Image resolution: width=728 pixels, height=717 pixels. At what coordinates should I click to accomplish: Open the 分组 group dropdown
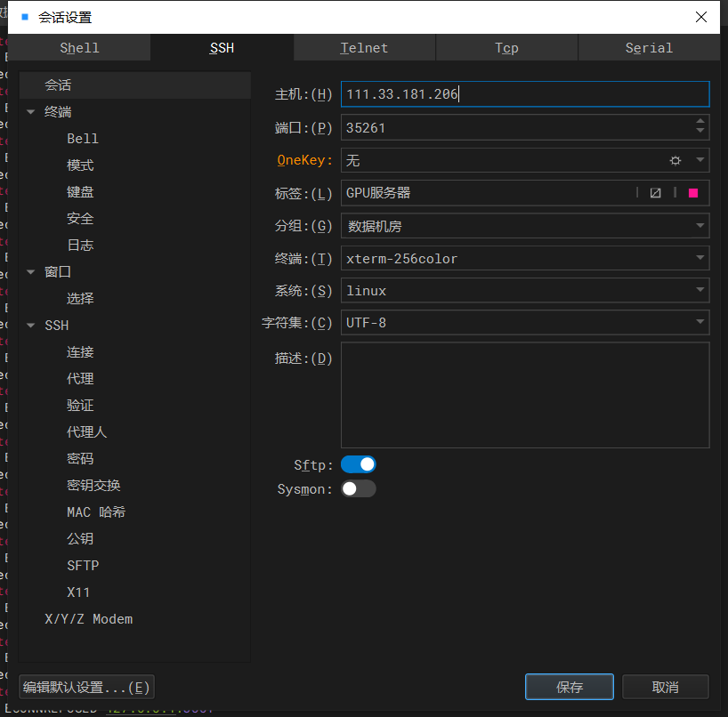click(x=700, y=226)
